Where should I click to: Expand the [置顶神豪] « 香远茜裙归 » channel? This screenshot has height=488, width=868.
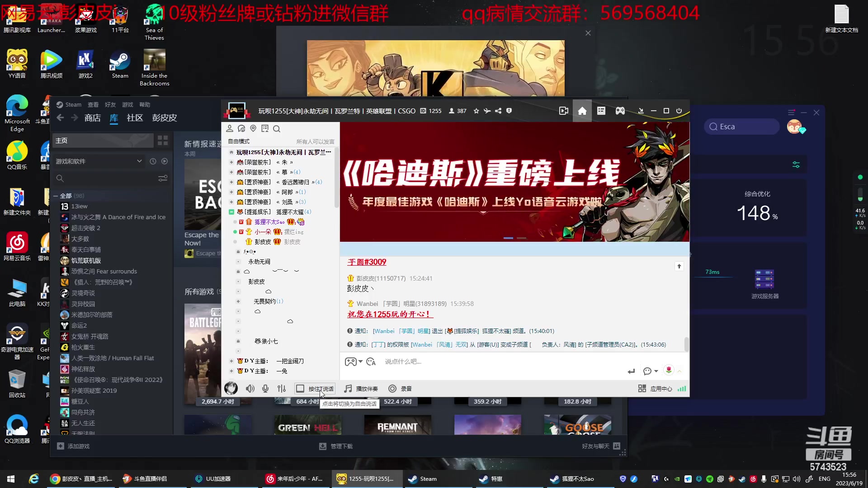[x=231, y=182]
